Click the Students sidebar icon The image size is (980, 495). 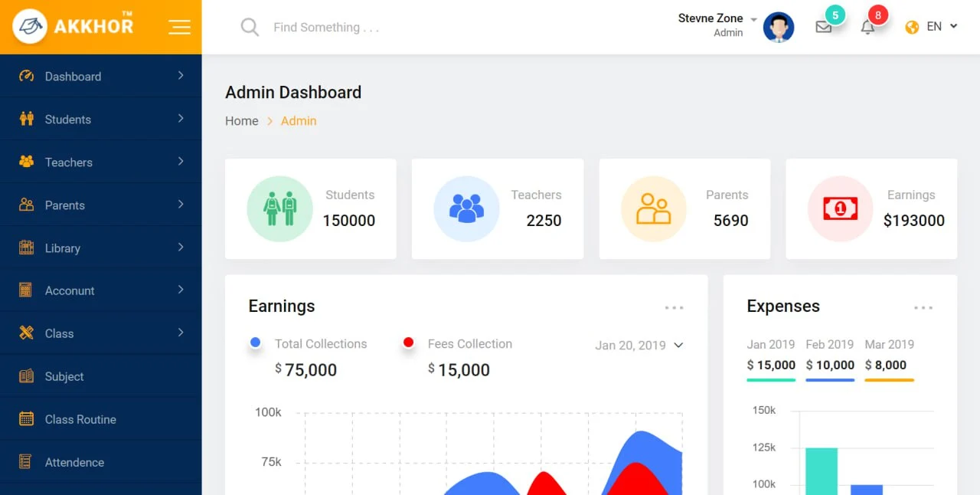tap(26, 119)
